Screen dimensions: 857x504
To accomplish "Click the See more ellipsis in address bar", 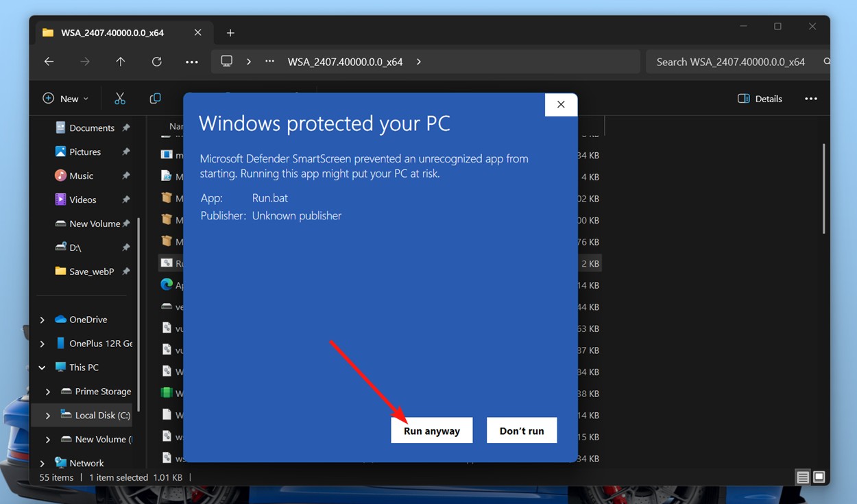I will pyautogui.click(x=269, y=61).
